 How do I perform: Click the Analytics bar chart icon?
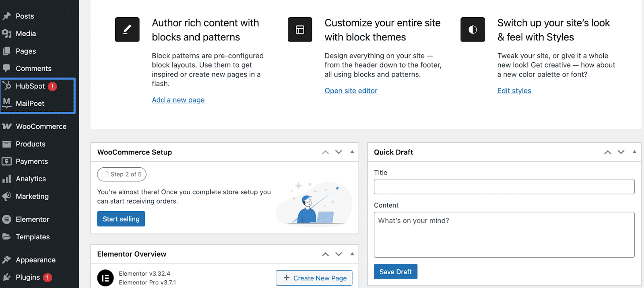click(6, 179)
